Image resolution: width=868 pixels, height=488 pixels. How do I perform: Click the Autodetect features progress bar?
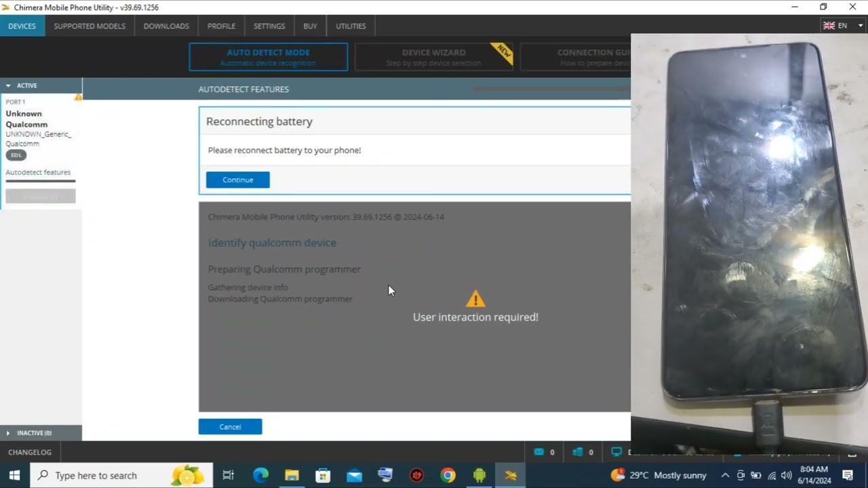point(41,181)
